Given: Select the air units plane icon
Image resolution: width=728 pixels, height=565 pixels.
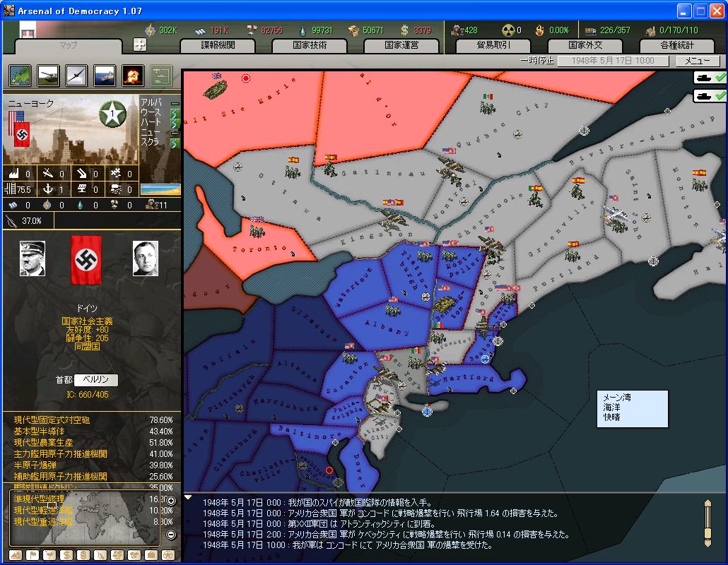Looking at the screenshot, I should 76,75.
